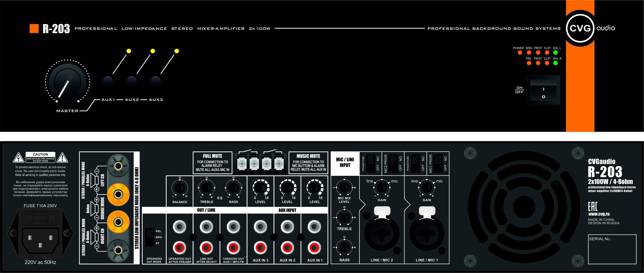Click the white OPERATED OUT RCA jack
The height and width of the screenshot is (273, 644).
point(179,227)
